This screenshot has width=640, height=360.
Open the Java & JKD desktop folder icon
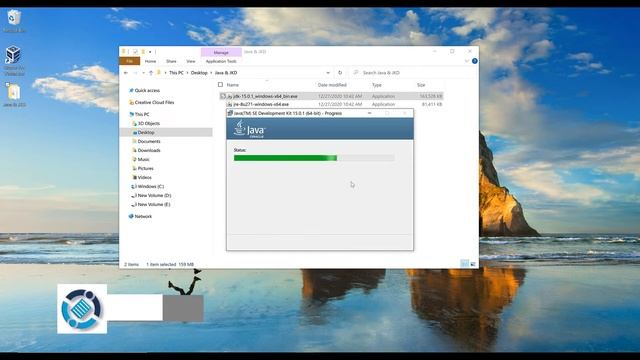tap(13, 92)
